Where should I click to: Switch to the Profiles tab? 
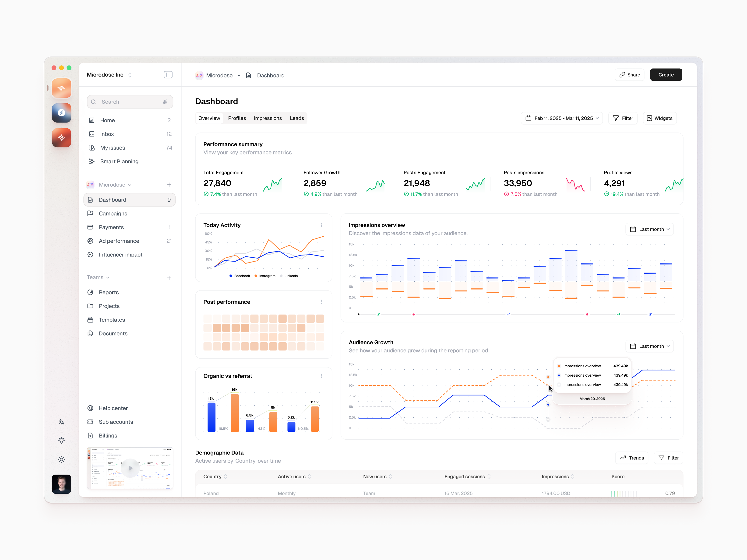[x=237, y=118]
